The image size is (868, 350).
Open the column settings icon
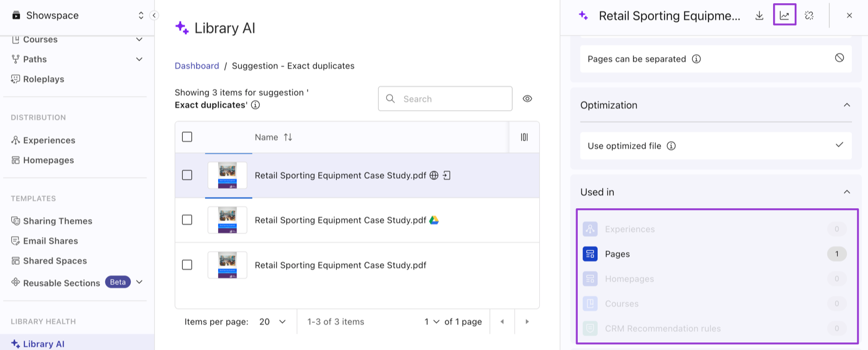[x=524, y=137]
